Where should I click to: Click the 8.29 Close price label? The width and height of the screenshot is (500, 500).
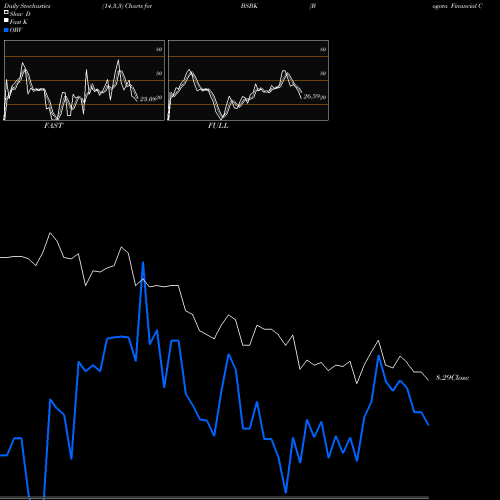tap(452, 377)
